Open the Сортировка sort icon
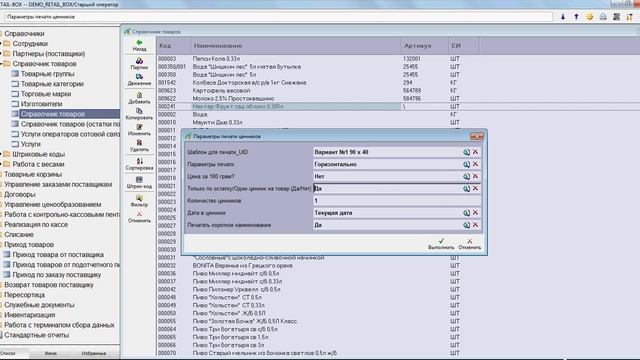640x360 pixels. [139, 161]
